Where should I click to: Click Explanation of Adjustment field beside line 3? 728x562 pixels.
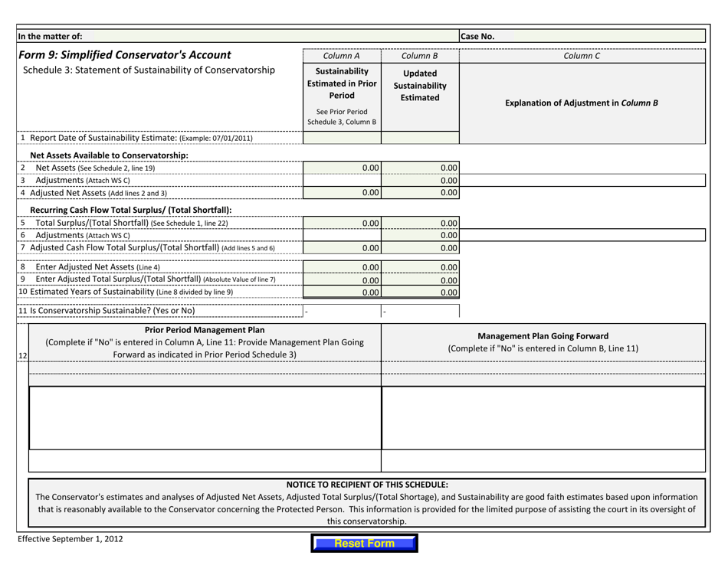[x=582, y=180]
